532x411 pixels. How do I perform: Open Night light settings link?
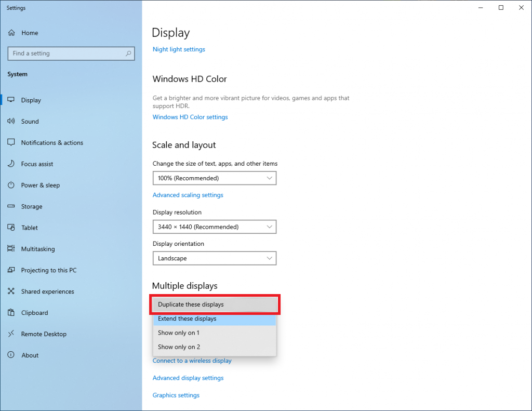(x=179, y=49)
